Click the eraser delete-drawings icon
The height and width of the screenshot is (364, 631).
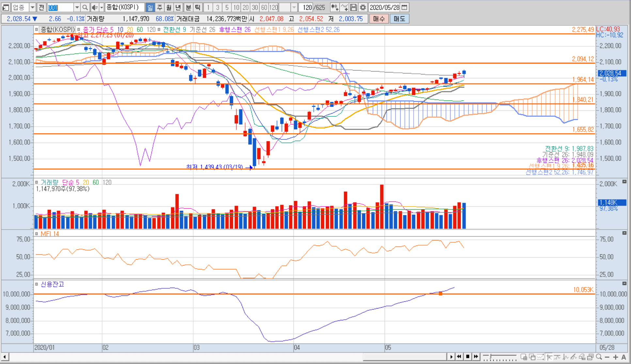[581, 357]
